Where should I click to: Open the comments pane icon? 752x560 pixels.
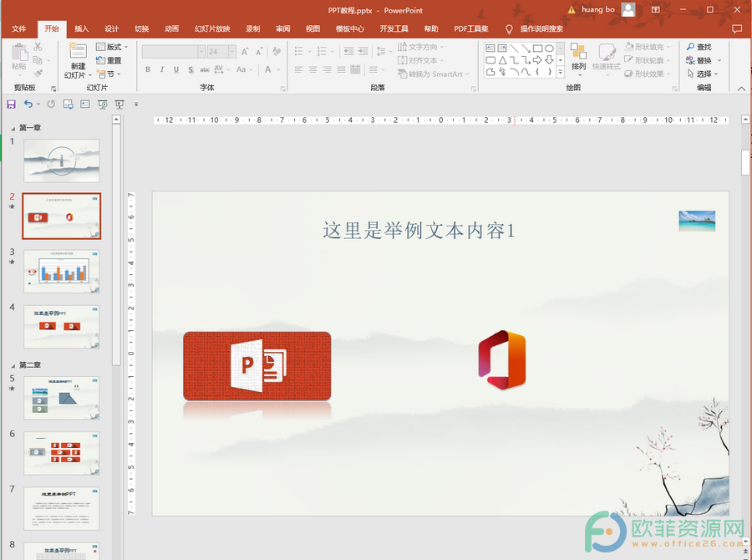(x=737, y=28)
